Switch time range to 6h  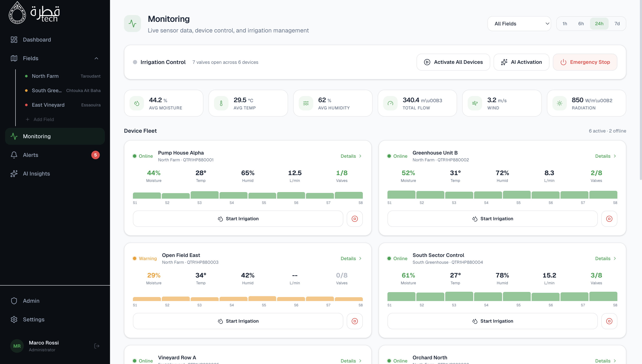(581, 24)
